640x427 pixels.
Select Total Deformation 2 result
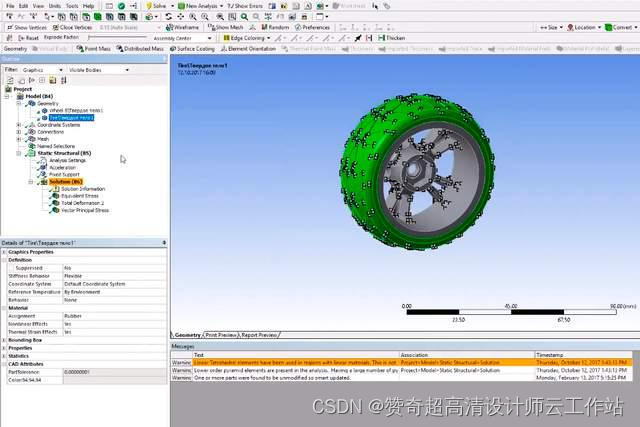click(x=82, y=203)
